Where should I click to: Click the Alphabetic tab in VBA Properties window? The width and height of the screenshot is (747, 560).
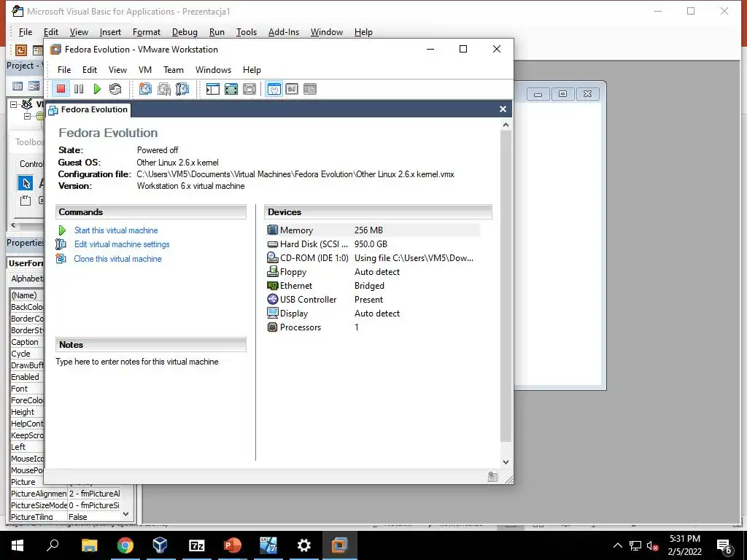[x=27, y=279]
